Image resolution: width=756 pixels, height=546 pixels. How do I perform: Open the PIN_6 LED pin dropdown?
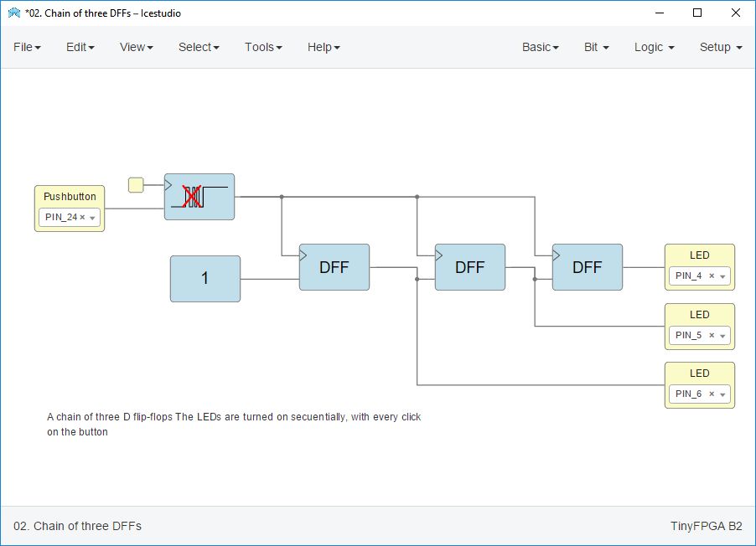(x=722, y=394)
